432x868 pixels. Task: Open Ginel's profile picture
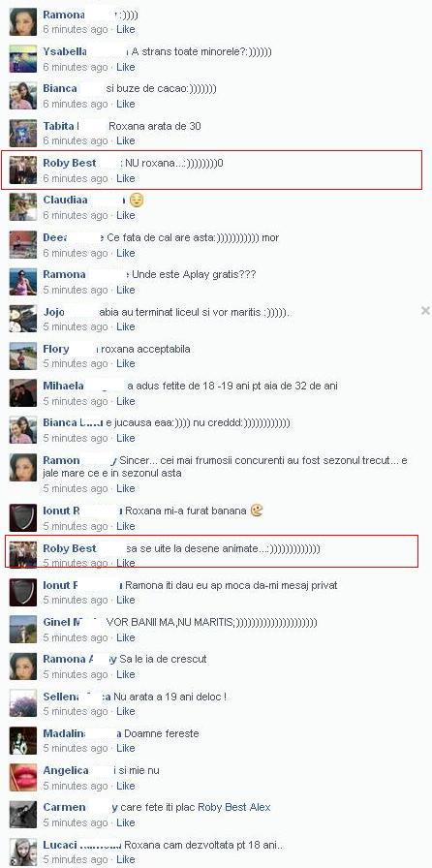[23, 630]
